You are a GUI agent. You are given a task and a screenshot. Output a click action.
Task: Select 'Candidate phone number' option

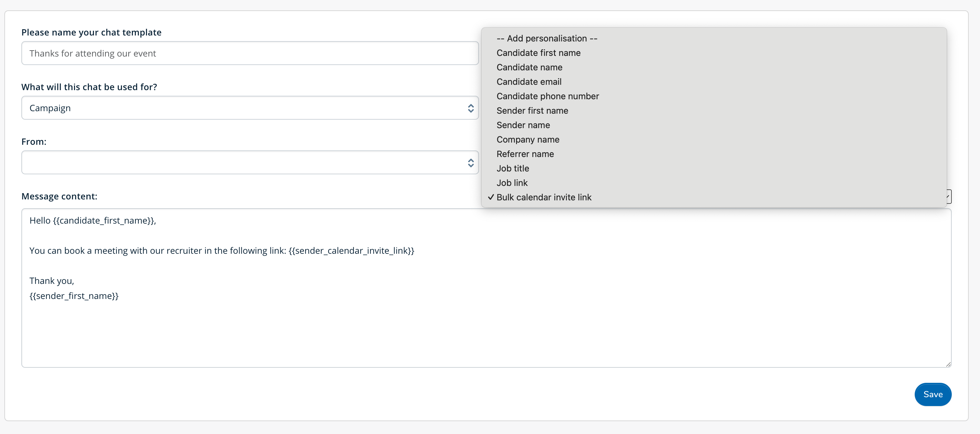click(547, 96)
